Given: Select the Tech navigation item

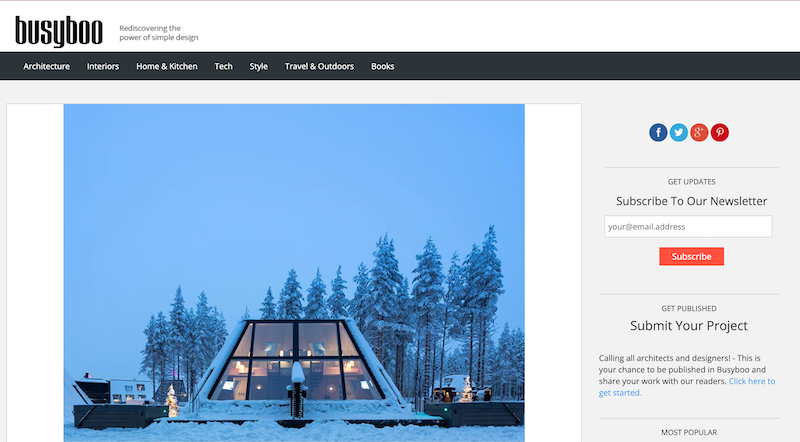Looking at the screenshot, I should (223, 66).
